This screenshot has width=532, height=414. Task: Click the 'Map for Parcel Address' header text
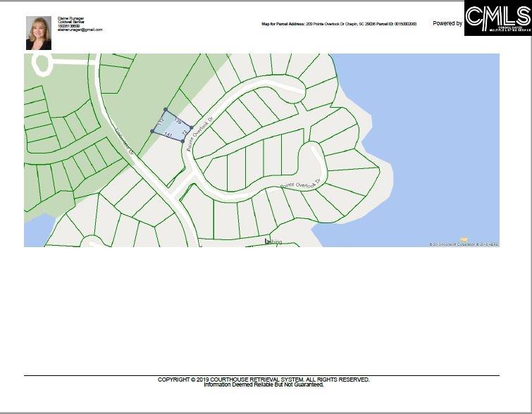tap(283, 24)
